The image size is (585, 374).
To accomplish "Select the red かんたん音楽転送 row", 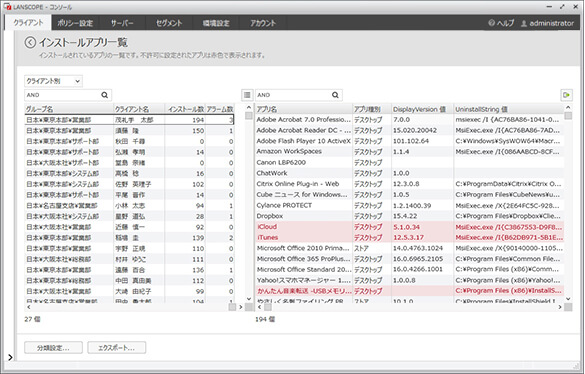I will (x=410, y=291).
